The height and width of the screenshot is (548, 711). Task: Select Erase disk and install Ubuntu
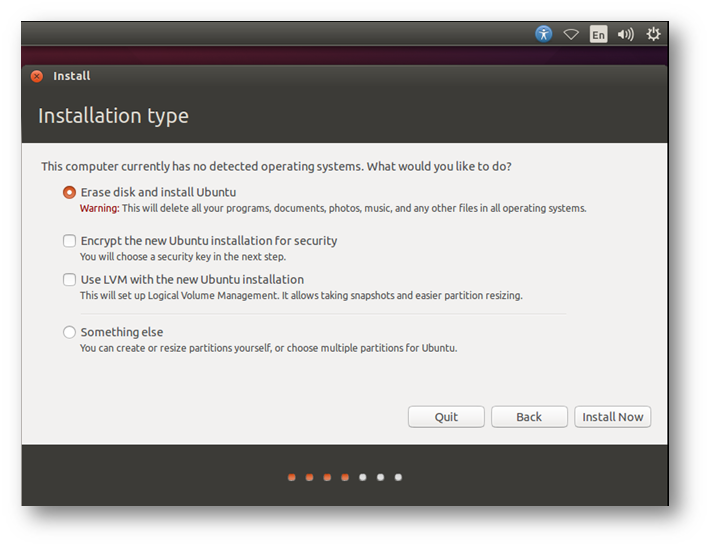click(x=69, y=193)
